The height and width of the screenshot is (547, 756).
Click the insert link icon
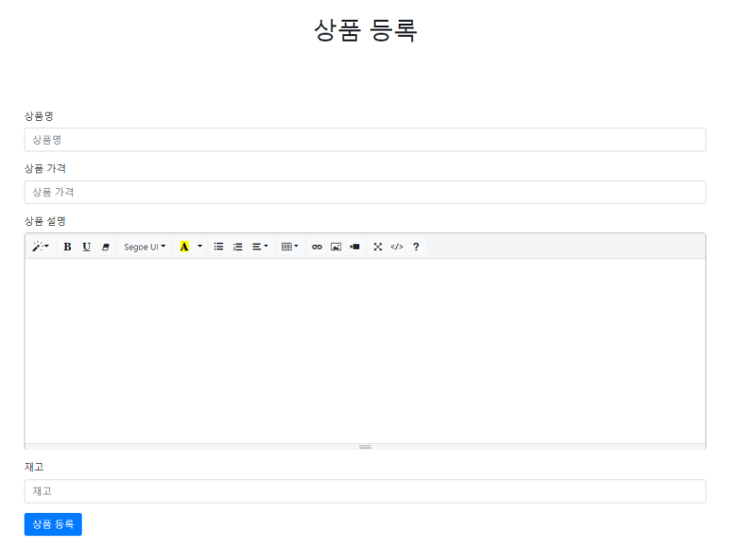point(317,247)
